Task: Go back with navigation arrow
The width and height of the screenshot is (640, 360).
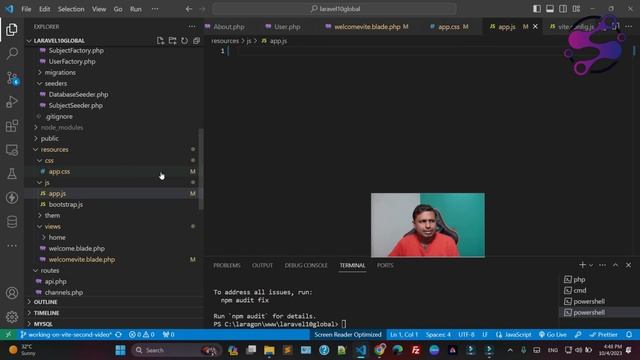Action: (189, 9)
